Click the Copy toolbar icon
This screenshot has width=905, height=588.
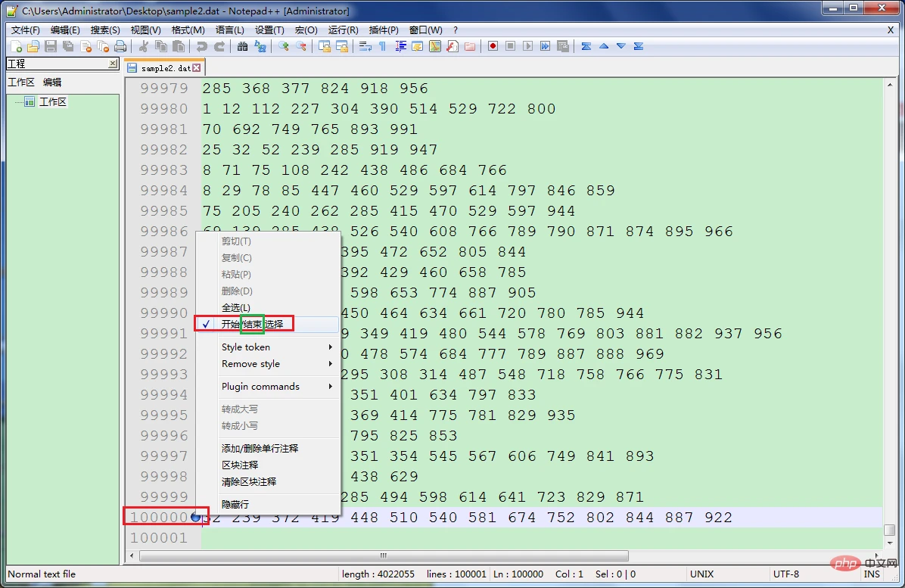pyautogui.click(x=161, y=46)
